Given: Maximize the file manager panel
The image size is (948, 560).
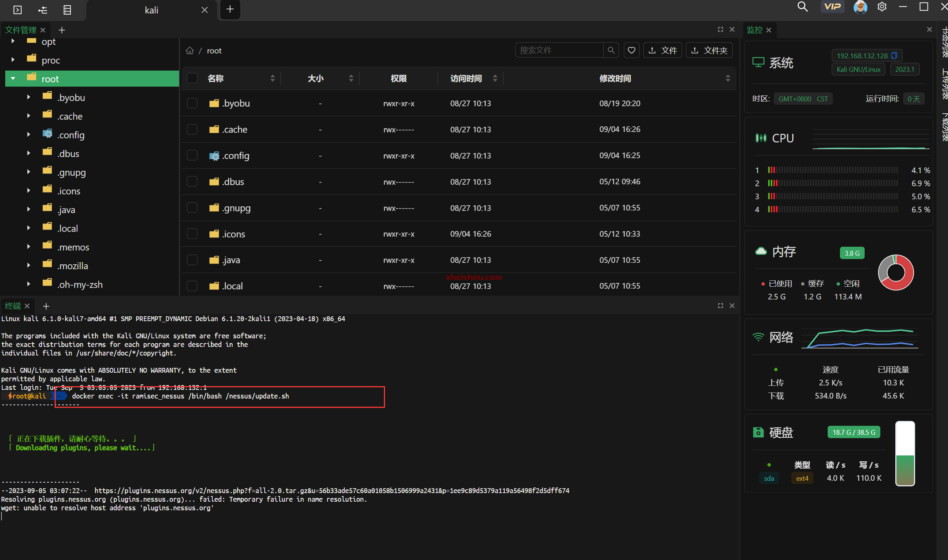Looking at the screenshot, I should (720, 30).
